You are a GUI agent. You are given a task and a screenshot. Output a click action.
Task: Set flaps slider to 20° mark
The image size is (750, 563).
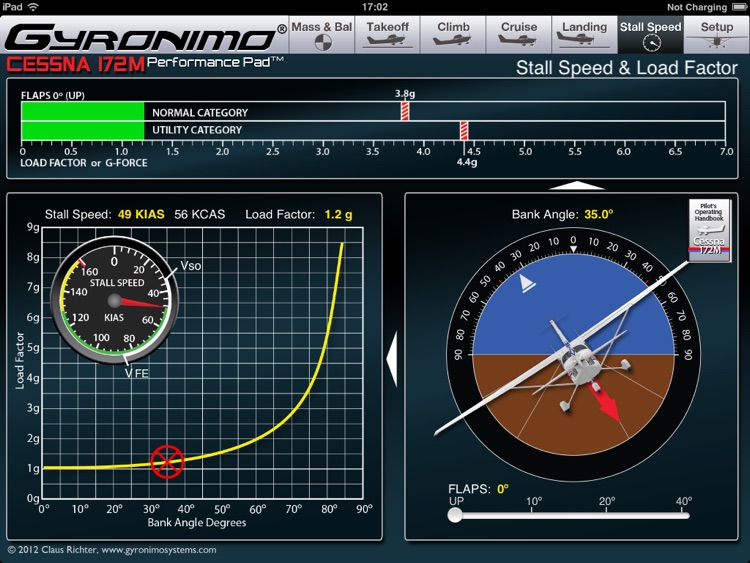click(606, 515)
